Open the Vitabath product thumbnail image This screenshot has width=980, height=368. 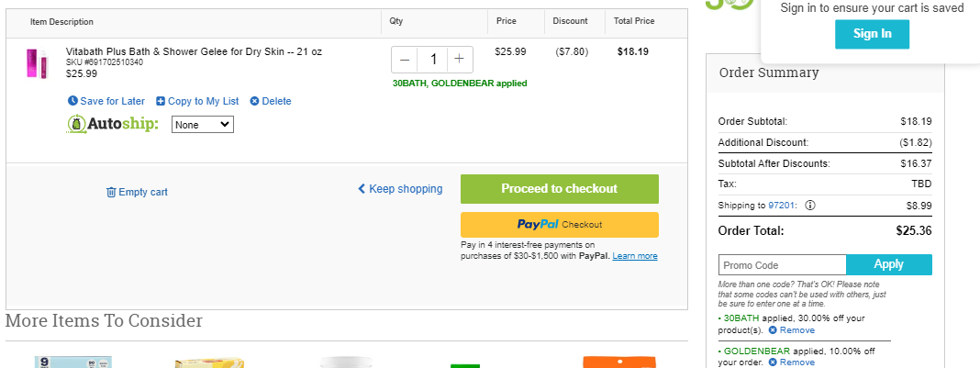click(37, 63)
